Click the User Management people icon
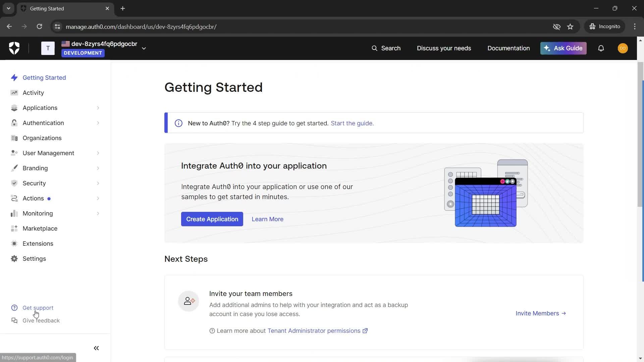 pos(14,153)
